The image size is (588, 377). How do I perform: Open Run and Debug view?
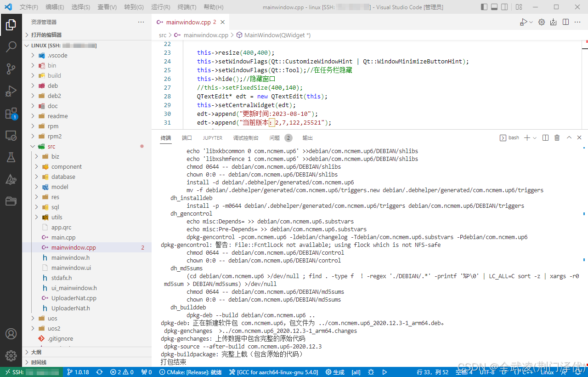click(x=11, y=91)
